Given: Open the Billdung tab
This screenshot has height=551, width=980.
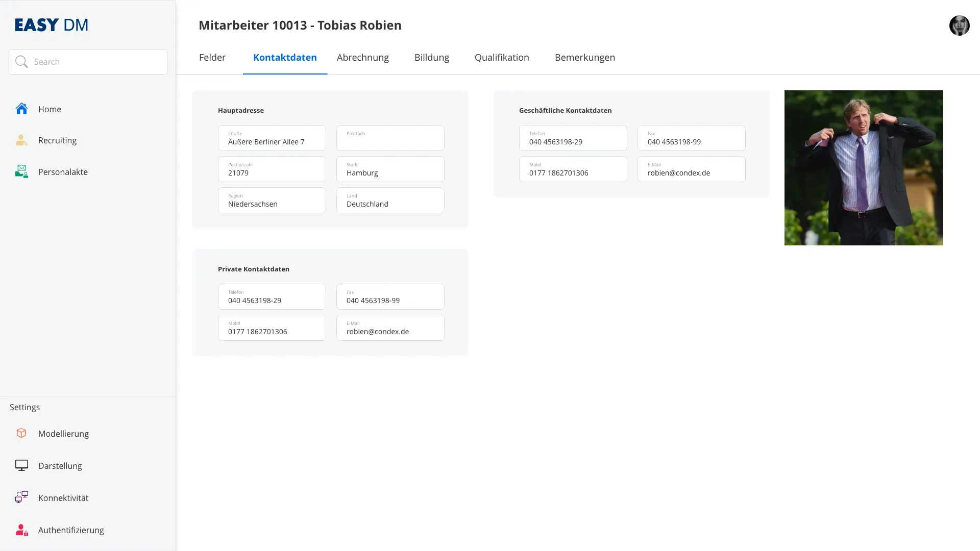Looking at the screenshot, I should click(432, 57).
